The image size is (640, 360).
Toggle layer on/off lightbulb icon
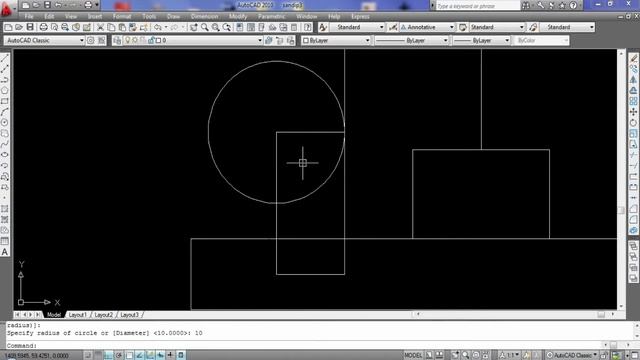coord(127,40)
